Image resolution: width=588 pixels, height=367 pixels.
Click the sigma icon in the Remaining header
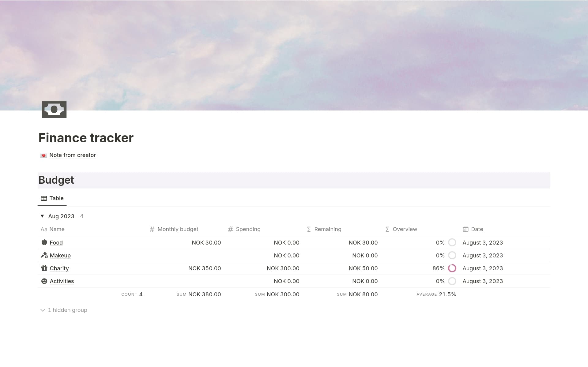point(308,229)
